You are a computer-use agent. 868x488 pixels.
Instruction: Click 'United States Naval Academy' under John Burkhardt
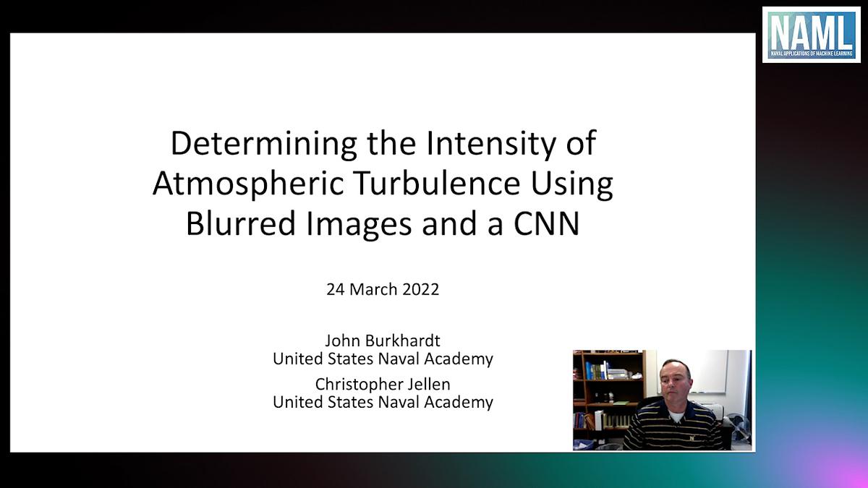point(382,359)
